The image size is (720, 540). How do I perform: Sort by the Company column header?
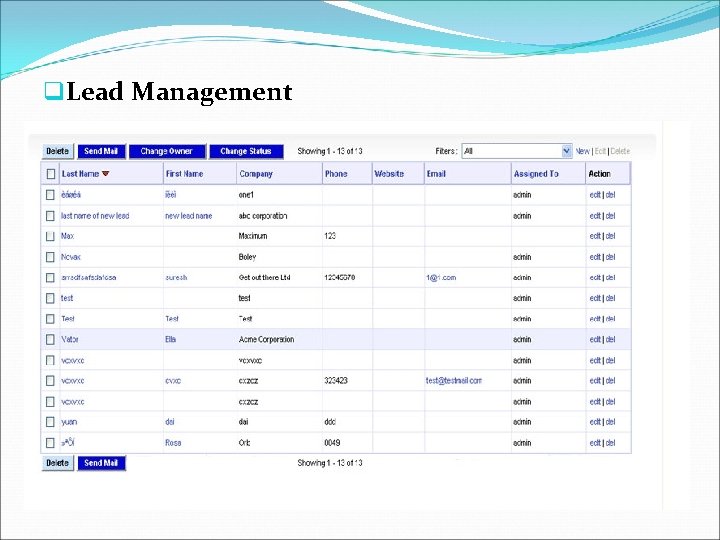pyautogui.click(x=256, y=174)
